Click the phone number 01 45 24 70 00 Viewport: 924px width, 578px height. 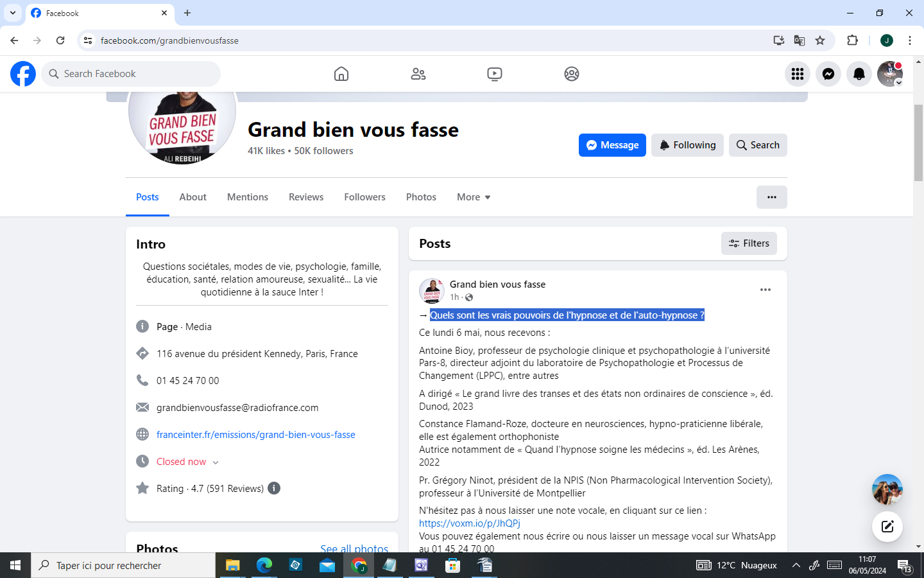188,381
